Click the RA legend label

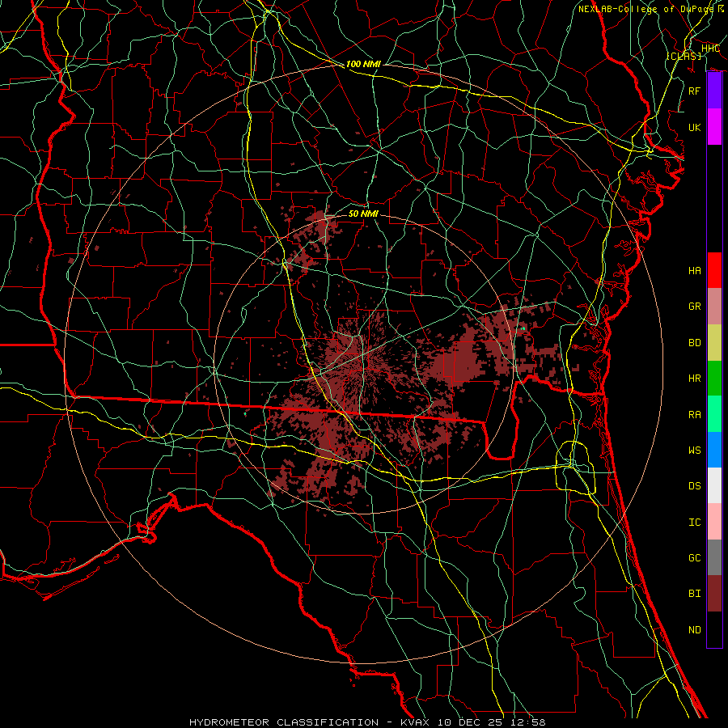point(695,415)
